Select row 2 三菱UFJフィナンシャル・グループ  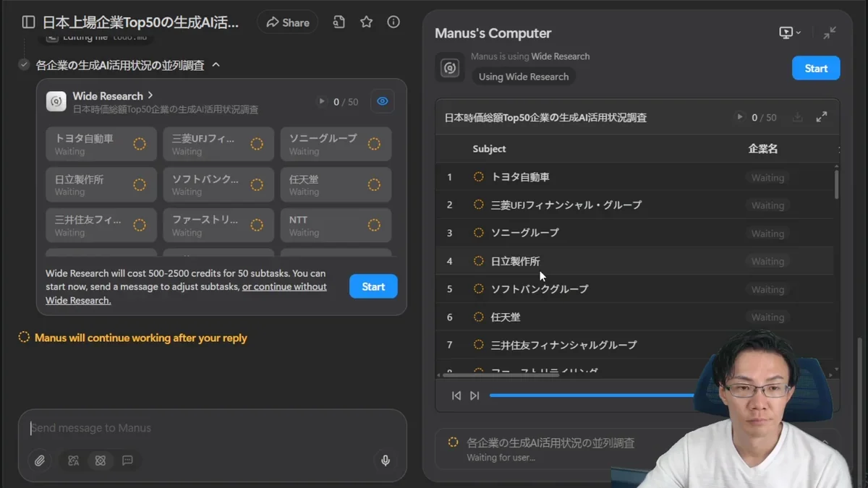(634, 205)
